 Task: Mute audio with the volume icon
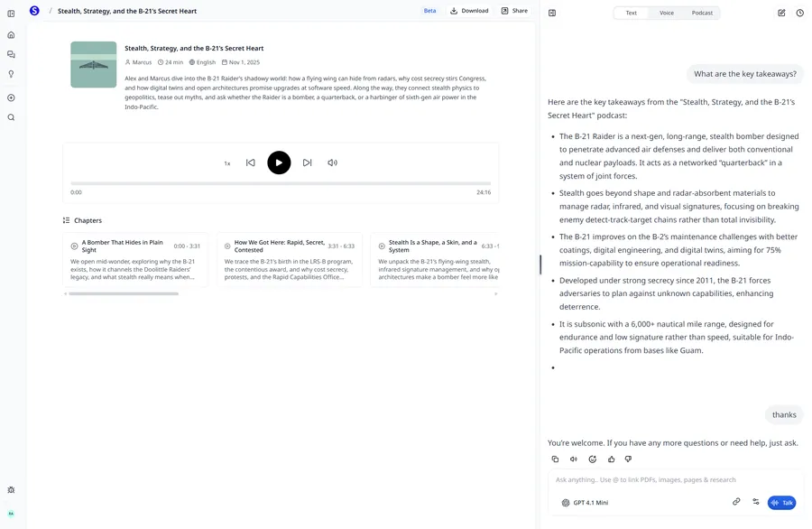332,162
